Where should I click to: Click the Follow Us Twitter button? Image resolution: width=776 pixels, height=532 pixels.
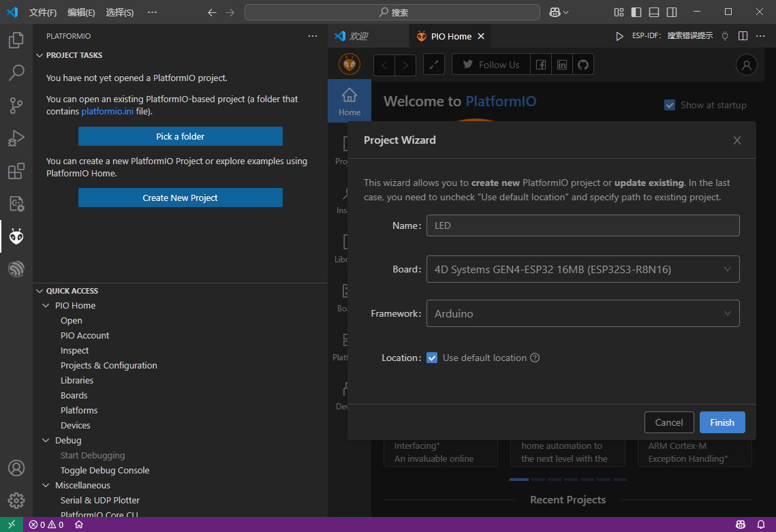(x=491, y=65)
